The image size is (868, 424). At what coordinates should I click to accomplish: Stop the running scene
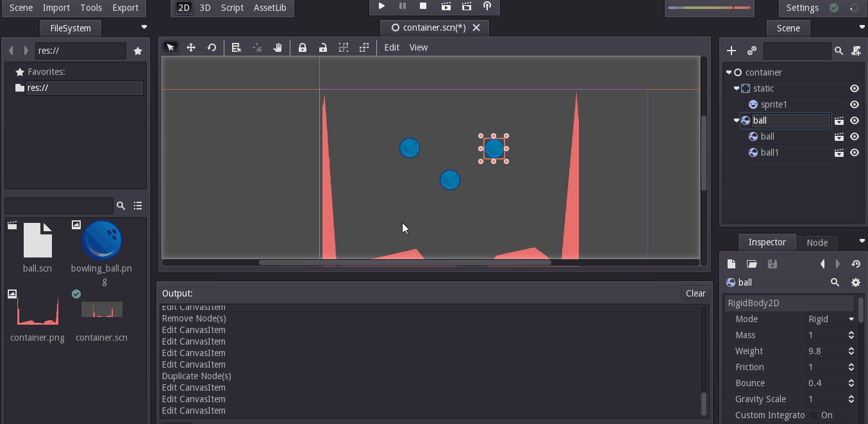coord(423,6)
